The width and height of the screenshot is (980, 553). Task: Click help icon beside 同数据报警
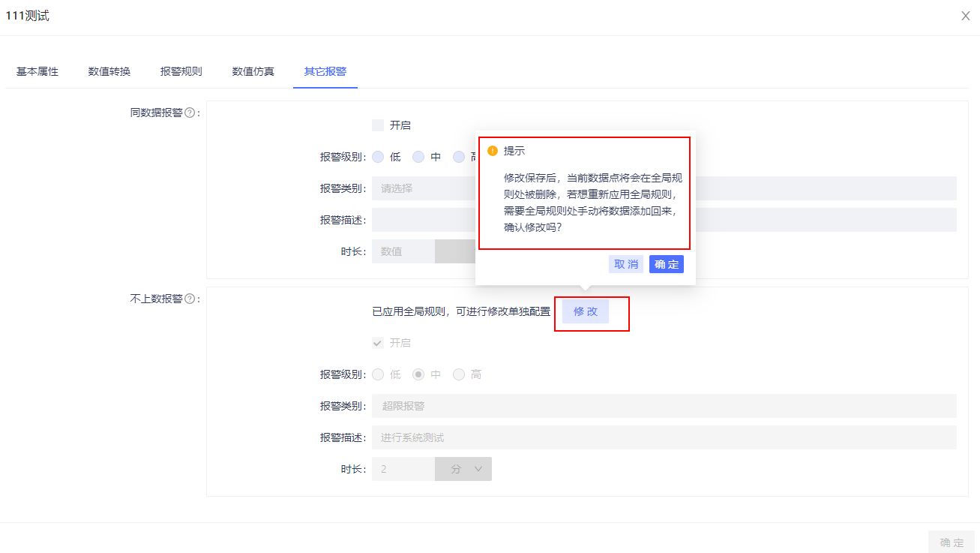190,113
